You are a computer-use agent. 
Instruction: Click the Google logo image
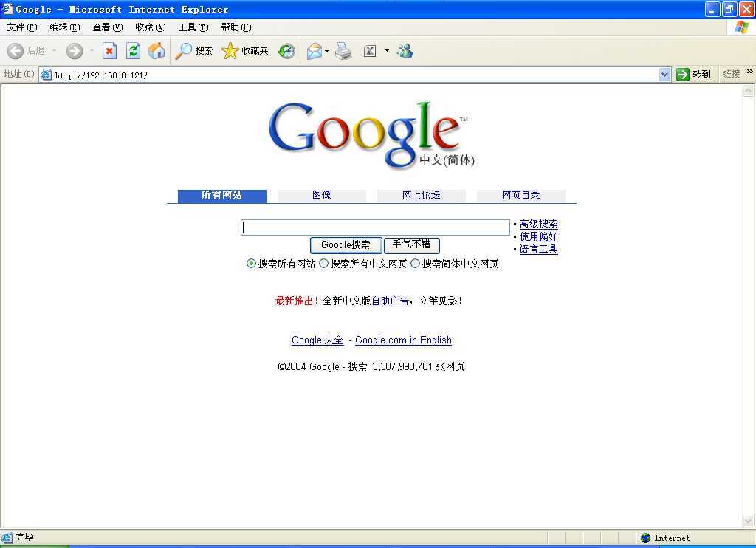(x=371, y=135)
